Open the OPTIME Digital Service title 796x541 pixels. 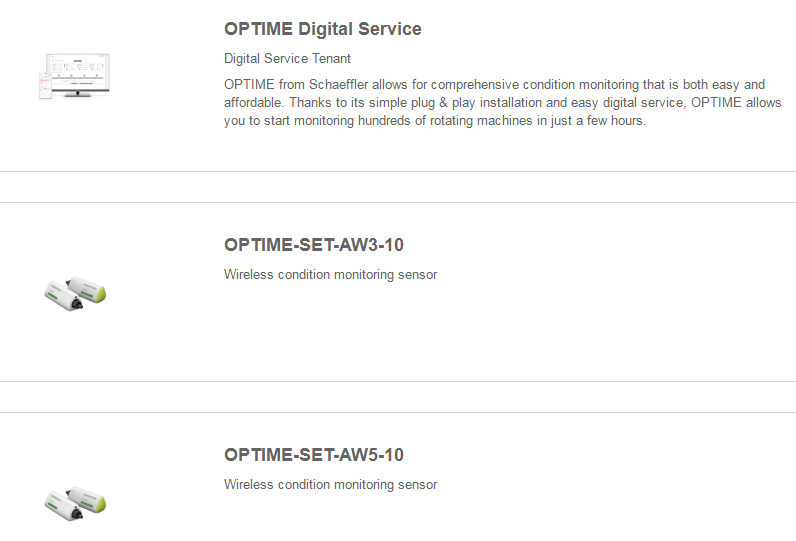(x=322, y=29)
